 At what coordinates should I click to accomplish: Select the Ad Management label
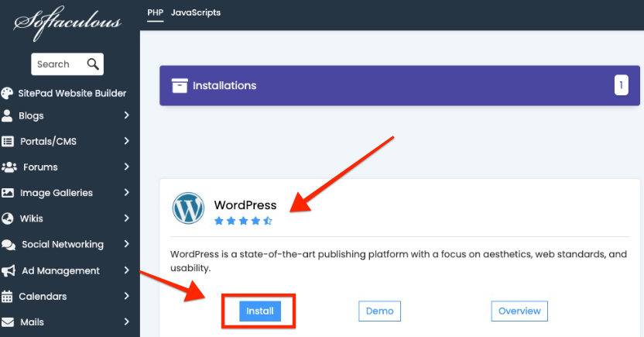[x=60, y=271]
